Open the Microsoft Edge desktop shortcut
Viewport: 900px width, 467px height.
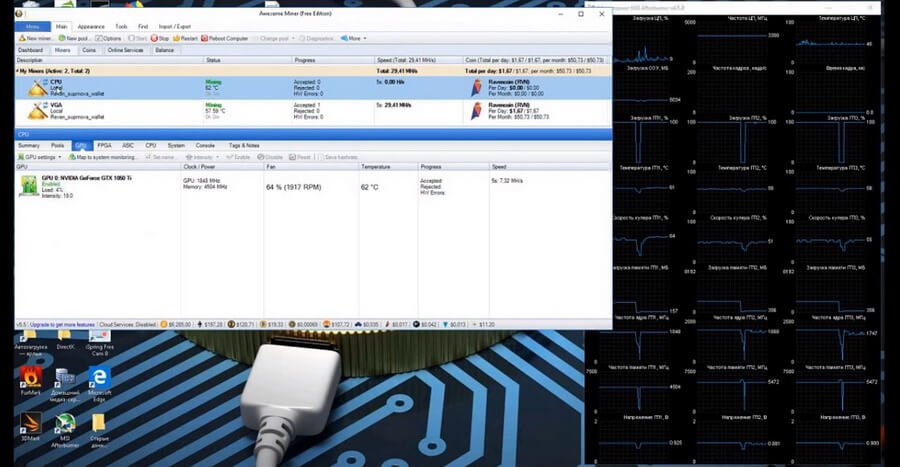click(x=99, y=384)
